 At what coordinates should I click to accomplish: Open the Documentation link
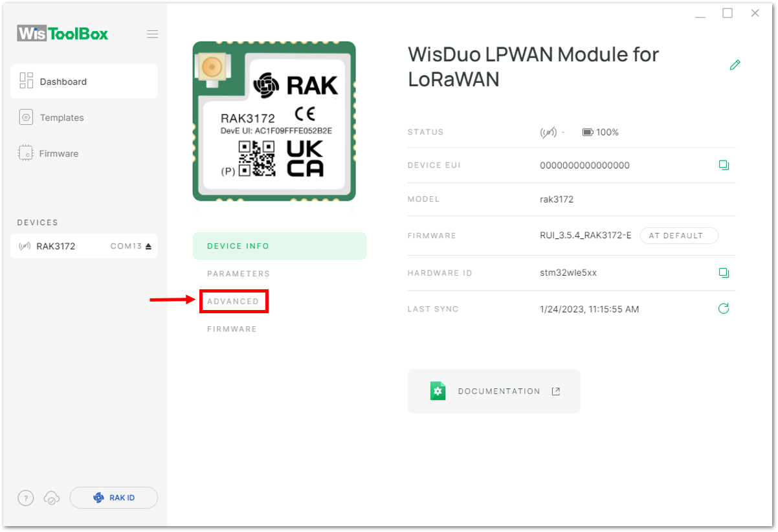click(494, 391)
